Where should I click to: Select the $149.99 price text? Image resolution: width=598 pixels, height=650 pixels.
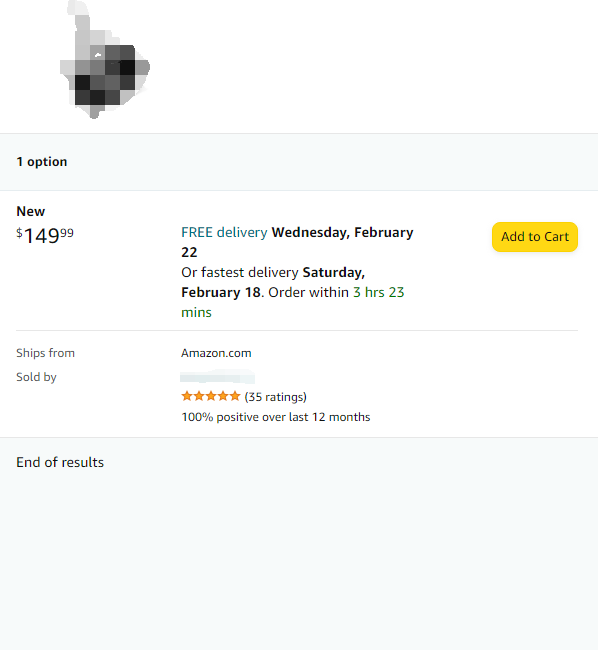pyautogui.click(x=45, y=235)
